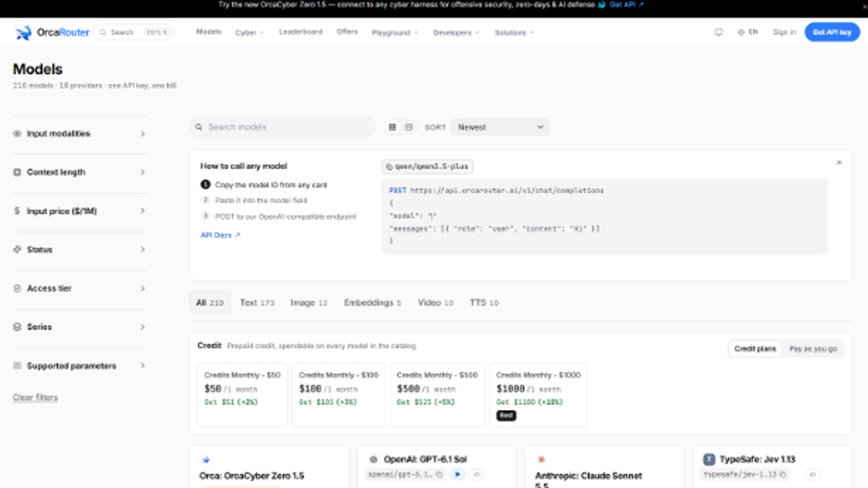868x488 pixels.
Task: Click the play icon on GPT-6.1 Sol card
Action: click(458, 474)
